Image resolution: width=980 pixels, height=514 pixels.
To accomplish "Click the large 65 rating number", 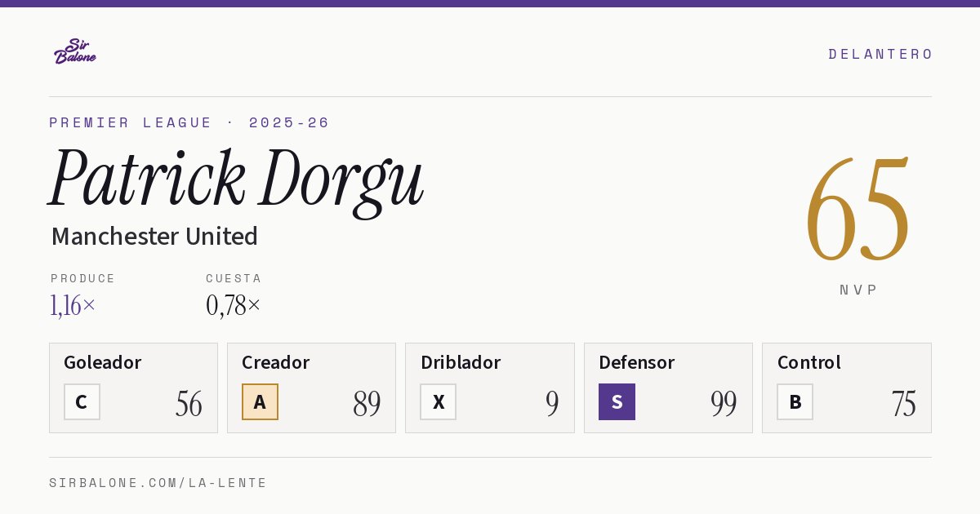I will point(857,210).
